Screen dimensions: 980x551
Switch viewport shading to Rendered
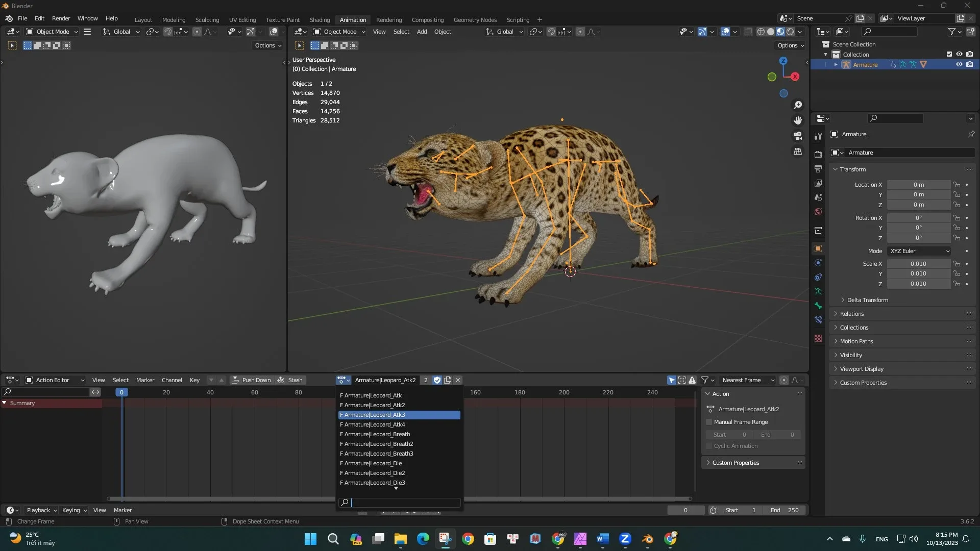pos(790,32)
